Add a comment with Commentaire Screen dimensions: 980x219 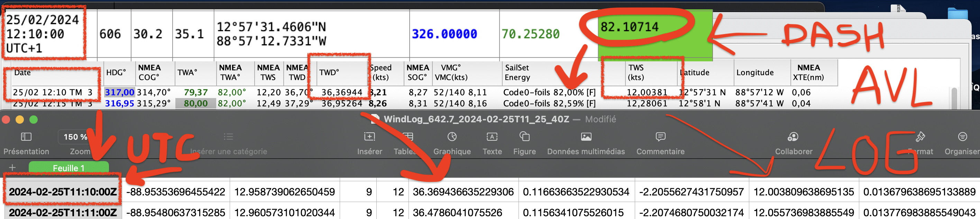[660, 143]
